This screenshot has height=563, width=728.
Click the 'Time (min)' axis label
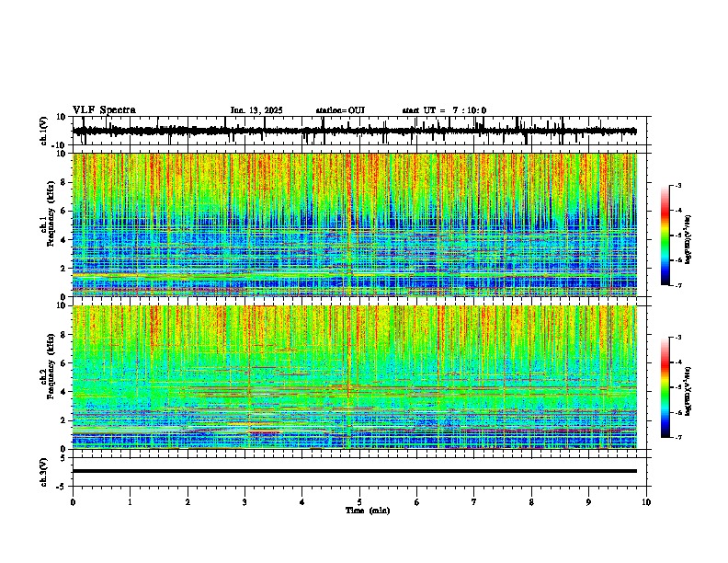[x=368, y=511]
